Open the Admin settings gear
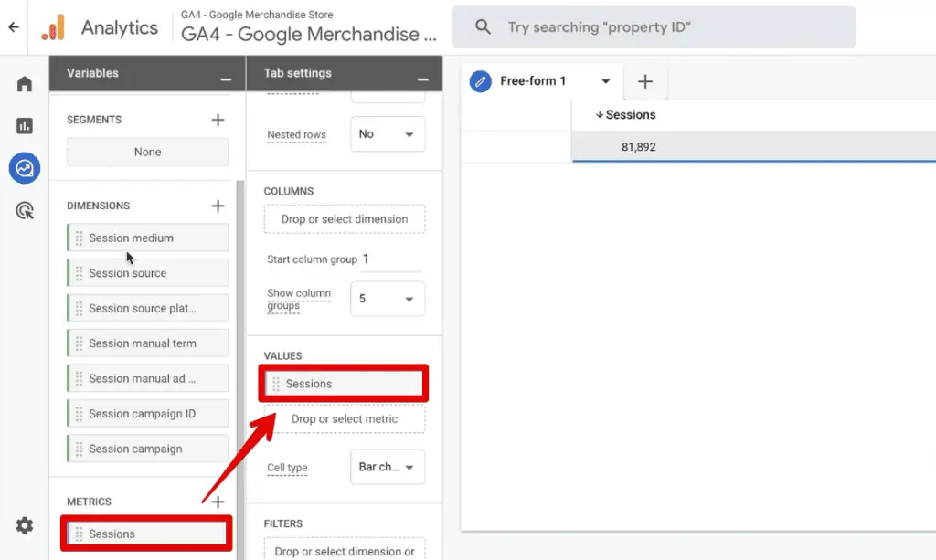This screenshot has width=936, height=560. coord(24,525)
